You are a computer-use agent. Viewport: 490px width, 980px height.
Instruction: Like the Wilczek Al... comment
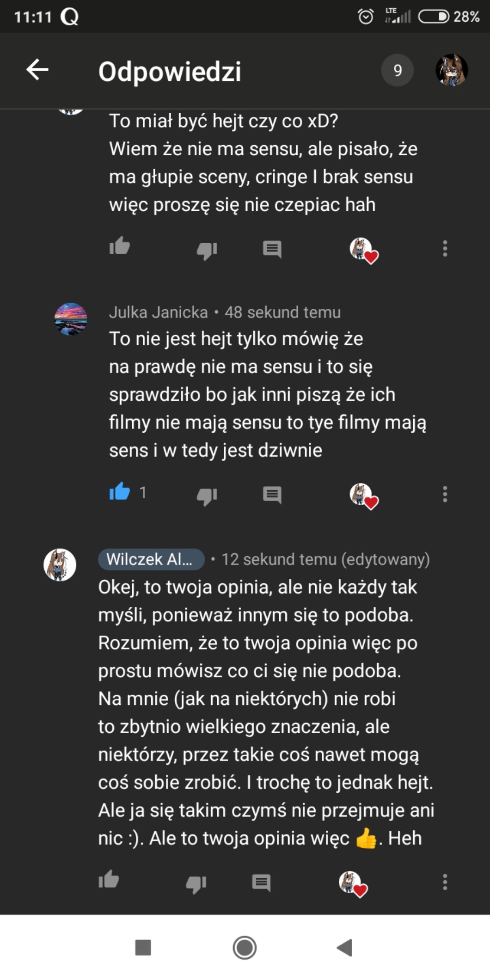pos(109,880)
